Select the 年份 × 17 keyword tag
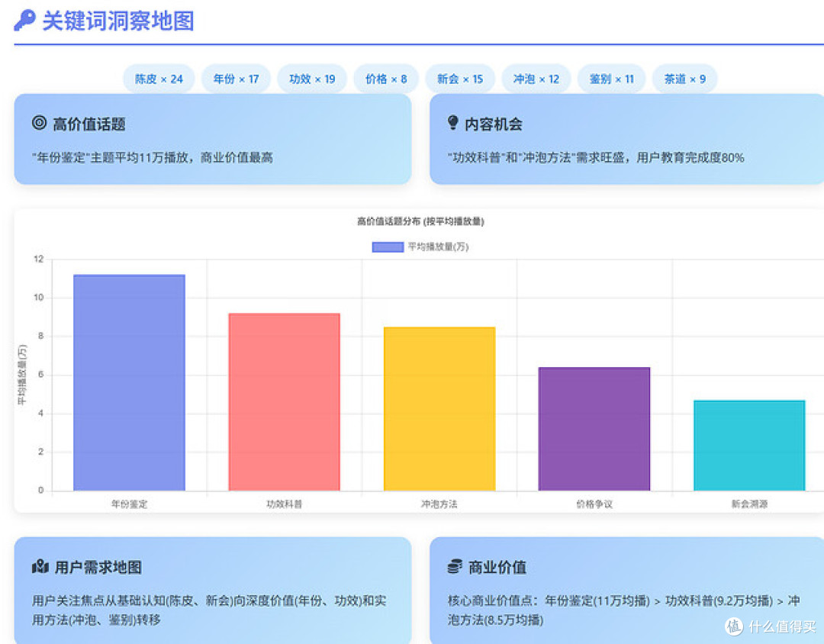 (x=236, y=79)
